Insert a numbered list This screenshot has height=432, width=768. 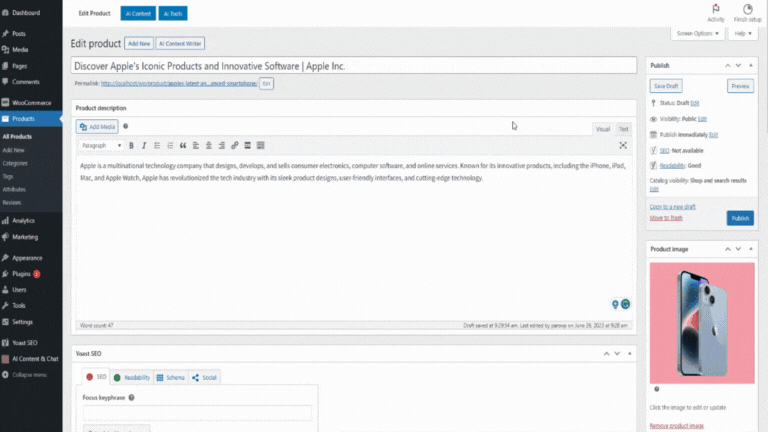(170, 145)
